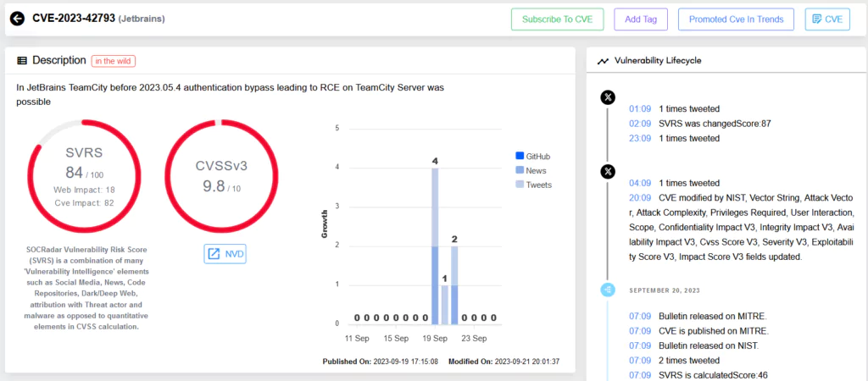The image size is (868, 381).
Task: Click the '15 Sep' axis label
Action: [396, 339]
